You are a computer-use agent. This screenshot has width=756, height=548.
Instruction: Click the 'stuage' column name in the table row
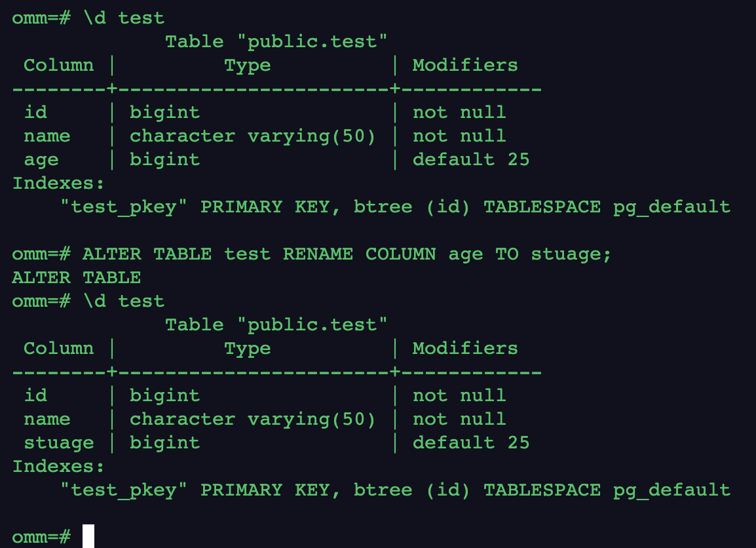[x=58, y=442]
